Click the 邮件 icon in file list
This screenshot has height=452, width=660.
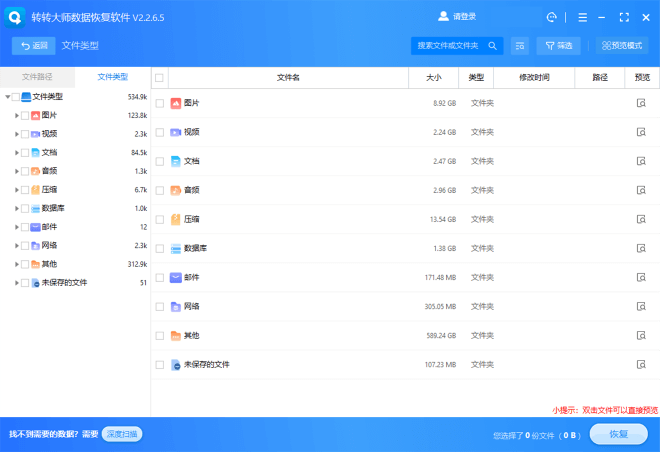(x=175, y=277)
